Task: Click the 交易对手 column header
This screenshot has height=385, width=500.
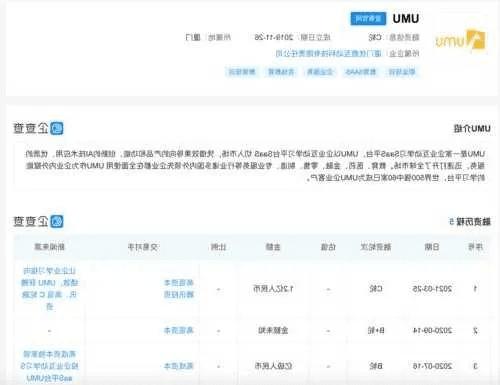Action: [143, 247]
